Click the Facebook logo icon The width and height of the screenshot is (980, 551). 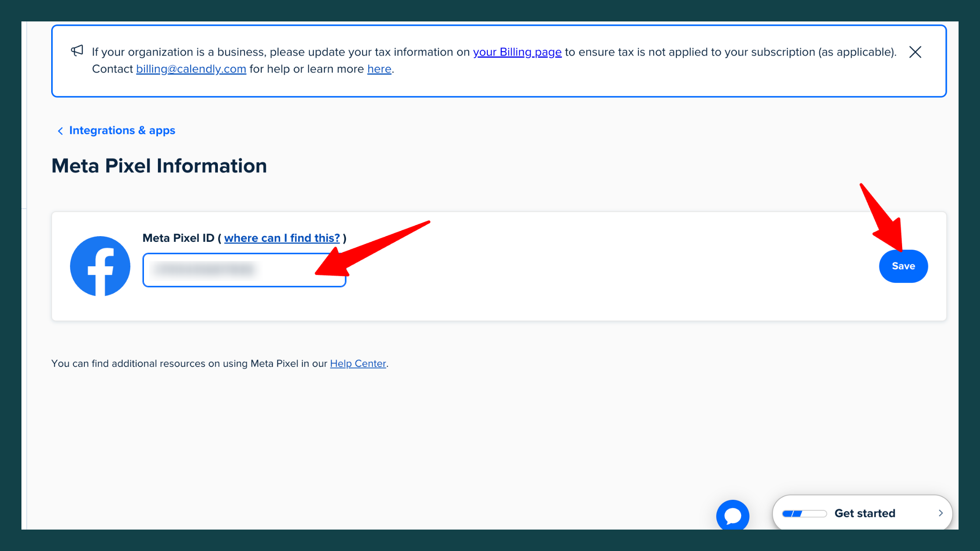coord(100,266)
